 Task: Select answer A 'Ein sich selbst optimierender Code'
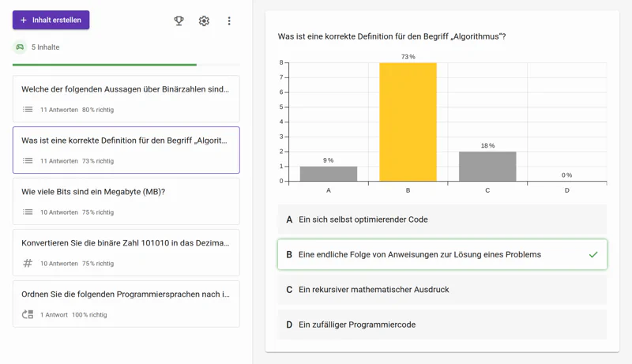pos(442,220)
